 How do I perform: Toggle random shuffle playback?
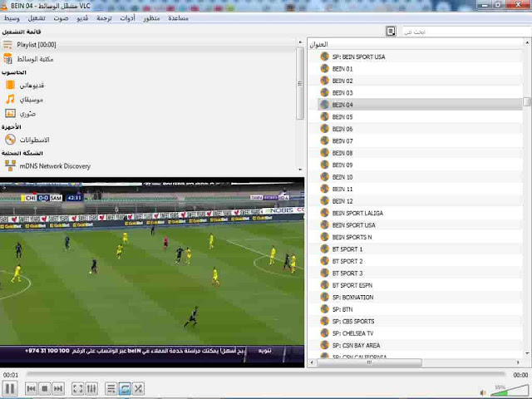138,388
